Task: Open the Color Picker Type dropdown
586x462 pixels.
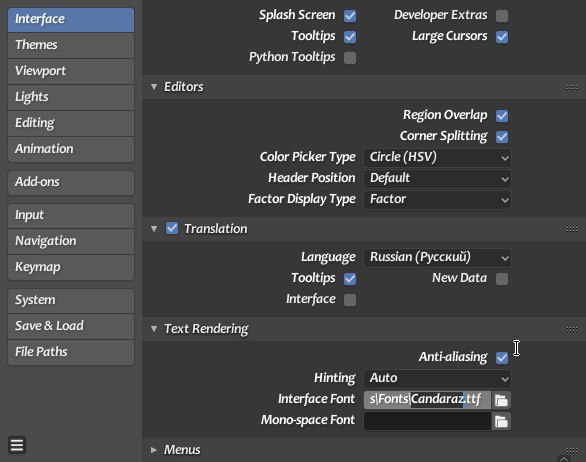Action: coord(437,157)
